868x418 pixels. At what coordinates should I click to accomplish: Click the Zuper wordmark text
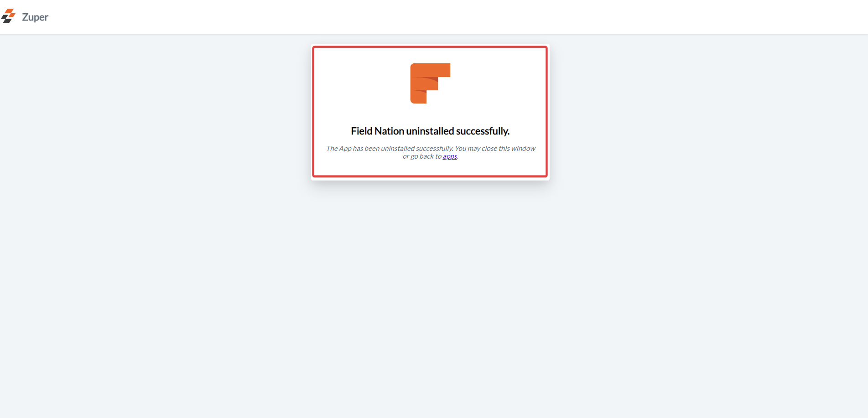click(35, 17)
